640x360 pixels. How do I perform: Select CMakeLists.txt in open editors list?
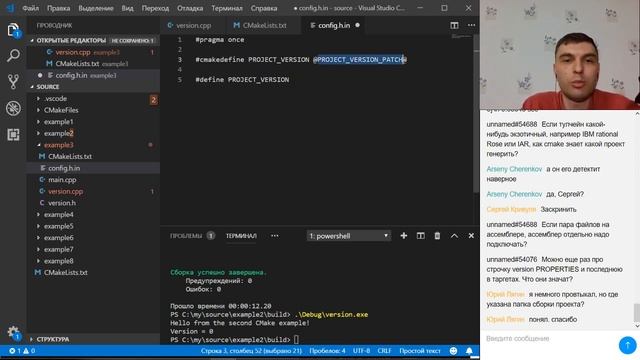[77, 64]
